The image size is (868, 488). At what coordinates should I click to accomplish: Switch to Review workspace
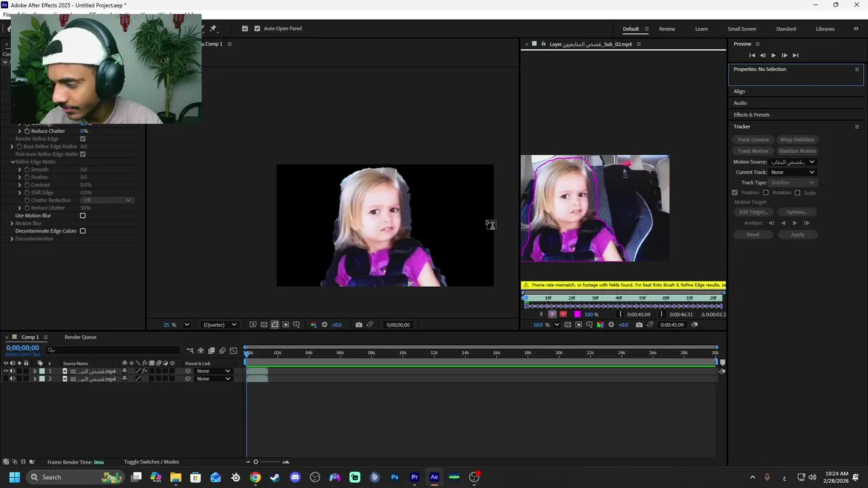click(x=667, y=28)
